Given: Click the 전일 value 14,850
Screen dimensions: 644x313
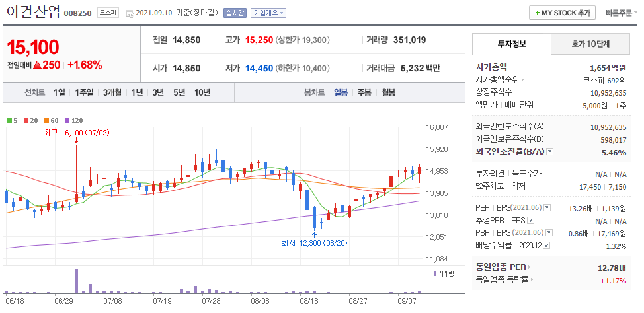Looking at the screenshot, I should click(x=186, y=40).
